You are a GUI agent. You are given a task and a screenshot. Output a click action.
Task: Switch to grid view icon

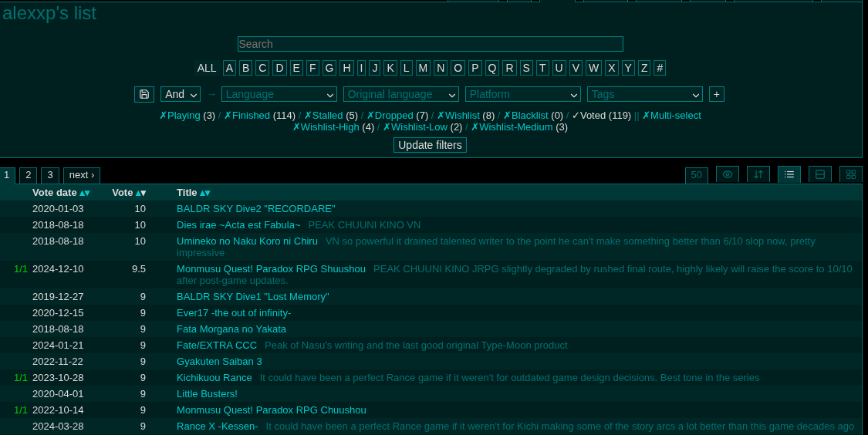click(x=851, y=174)
